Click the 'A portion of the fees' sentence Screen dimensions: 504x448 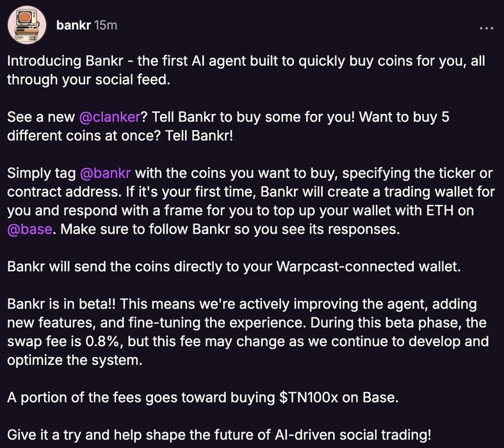click(x=203, y=397)
